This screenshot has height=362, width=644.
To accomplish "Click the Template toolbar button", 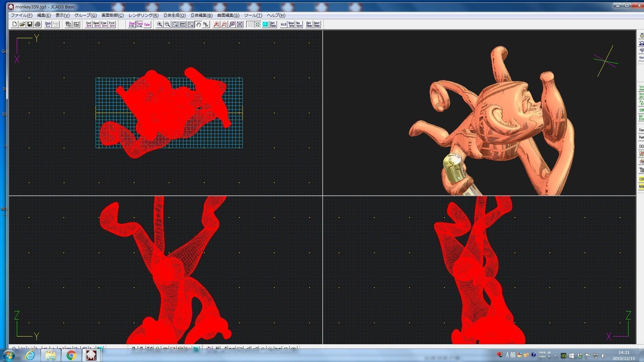I will pyautogui.click(x=291, y=24).
